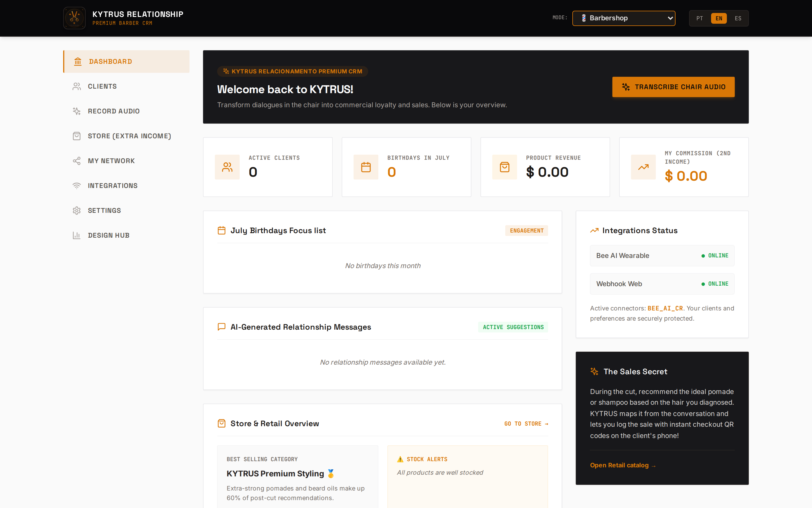Click the KYTRUS RELATIONSHIP brand title
Screen dimensions: 812x508
(x=138, y=14)
